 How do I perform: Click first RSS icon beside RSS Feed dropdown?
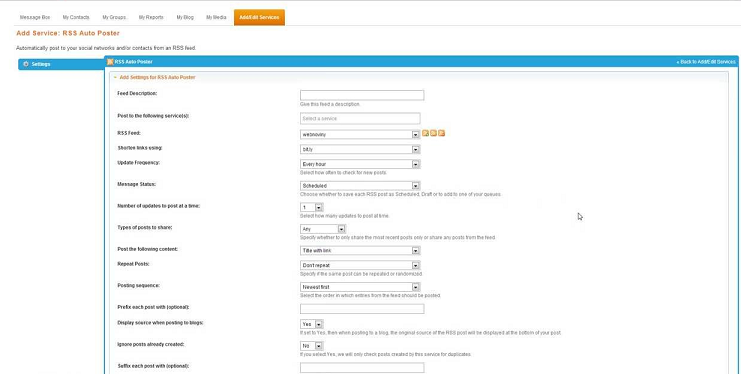(425, 133)
